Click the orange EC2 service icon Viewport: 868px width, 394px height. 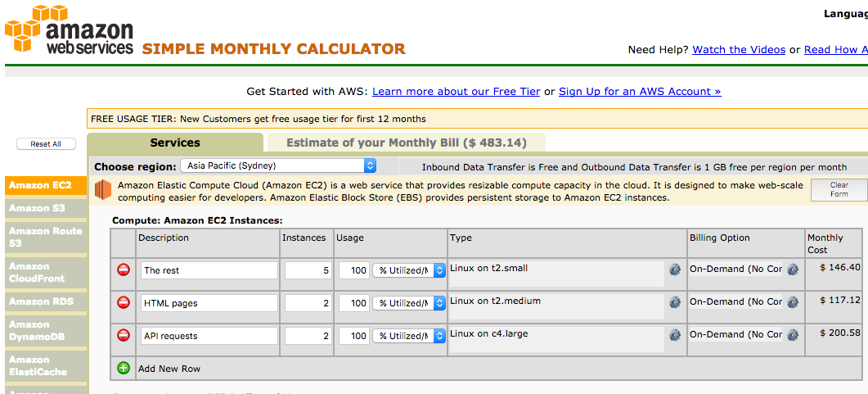tap(104, 190)
